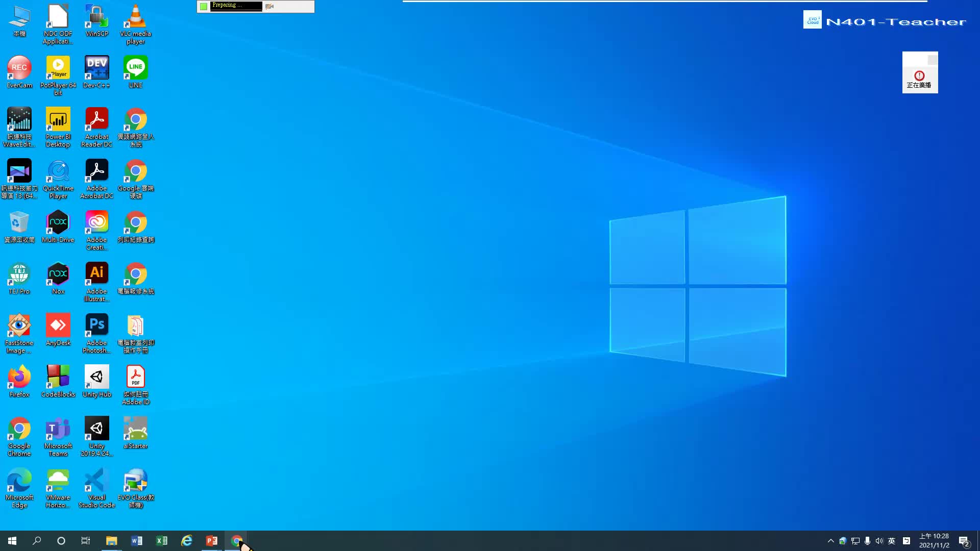Screen dimensions: 980x551
Task: Open 如何註冊 Adobe ID PDF file
Action: click(135, 385)
